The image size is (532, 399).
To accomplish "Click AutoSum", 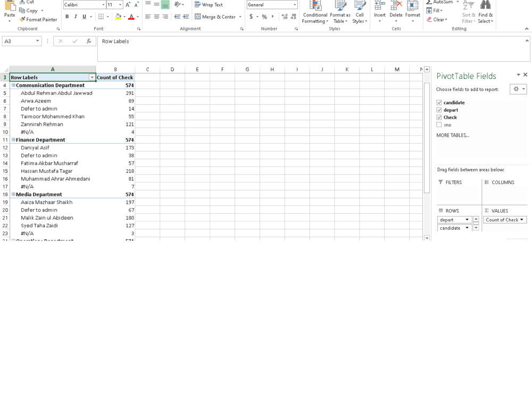I will (439, 2).
